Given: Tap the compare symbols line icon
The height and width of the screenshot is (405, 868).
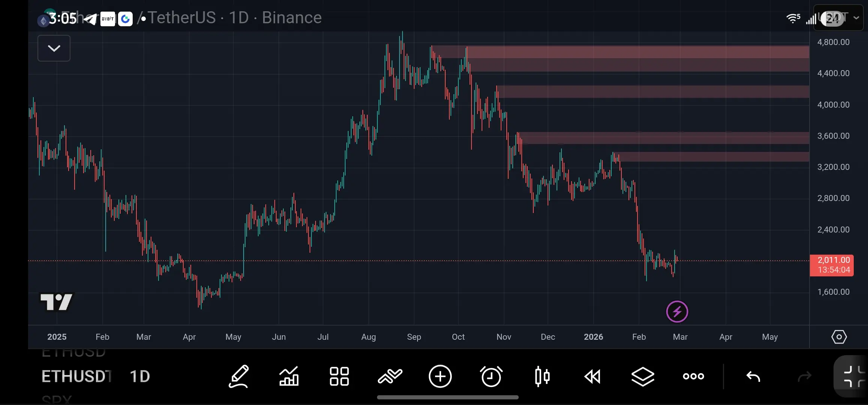Looking at the screenshot, I should (390, 376).
